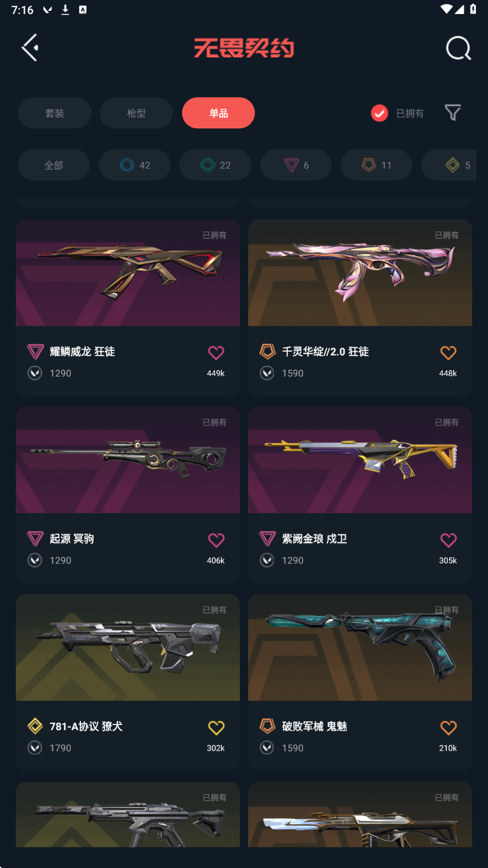
Task: Favorite 耀鳞威龙 狂徒 with heart icon
Action: (216, 352)
